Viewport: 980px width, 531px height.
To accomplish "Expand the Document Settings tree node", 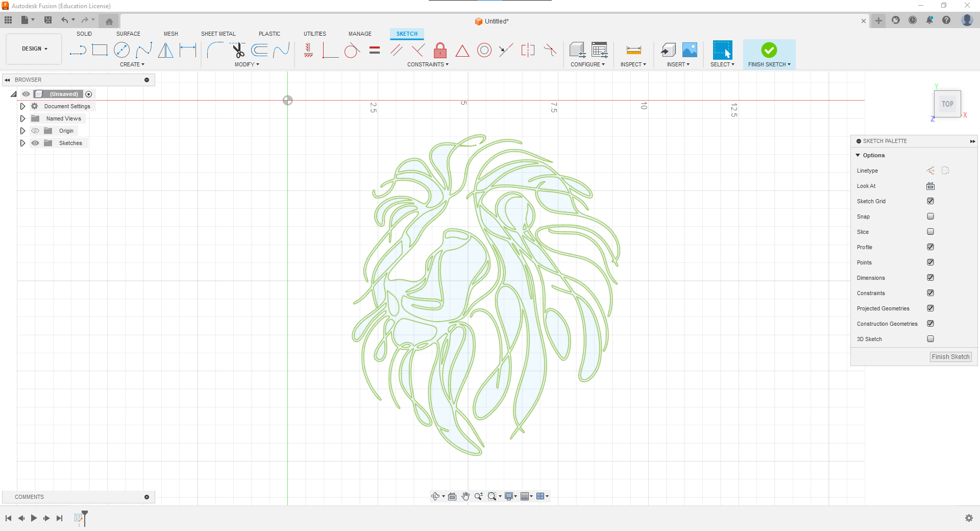I will (x=22, y=106).
